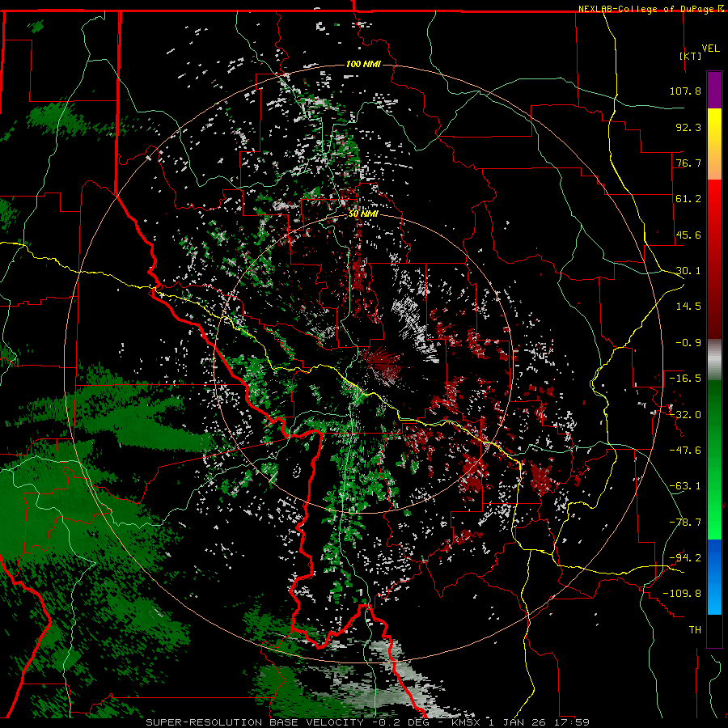Click the [KT] units label
The image size is (728, 728).
(x=691, y=56)
